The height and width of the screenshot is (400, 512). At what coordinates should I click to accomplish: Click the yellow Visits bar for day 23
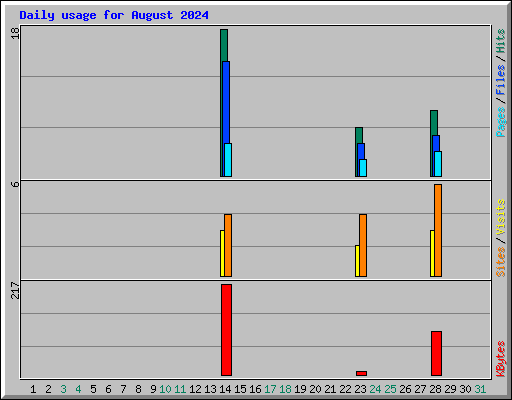357,261
